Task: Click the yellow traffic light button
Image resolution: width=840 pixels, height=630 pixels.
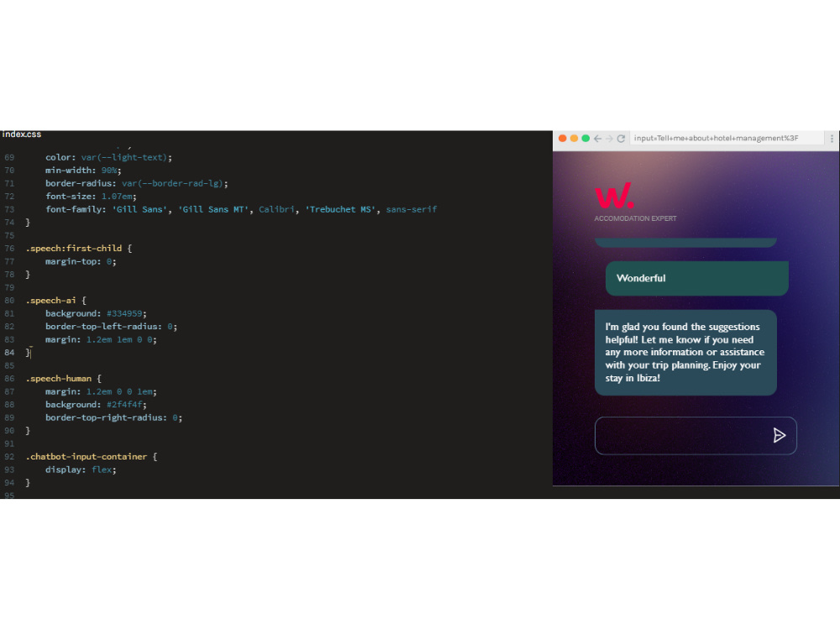Action: tap(575, 136)
